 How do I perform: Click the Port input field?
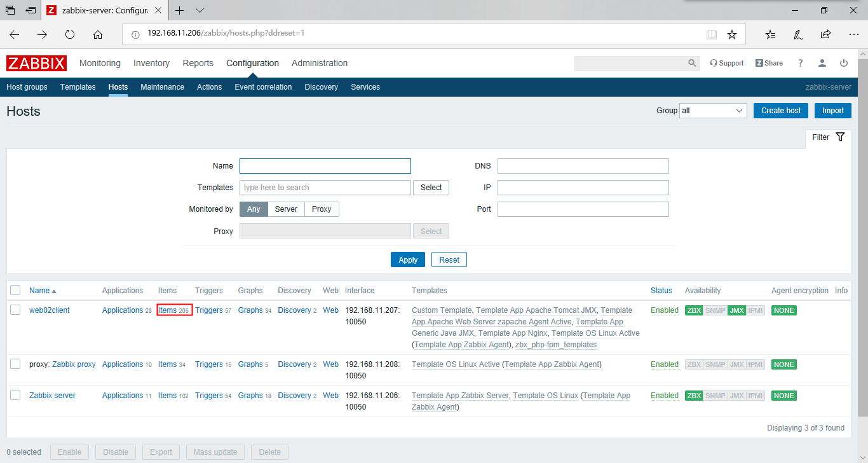tap(583, 209)
